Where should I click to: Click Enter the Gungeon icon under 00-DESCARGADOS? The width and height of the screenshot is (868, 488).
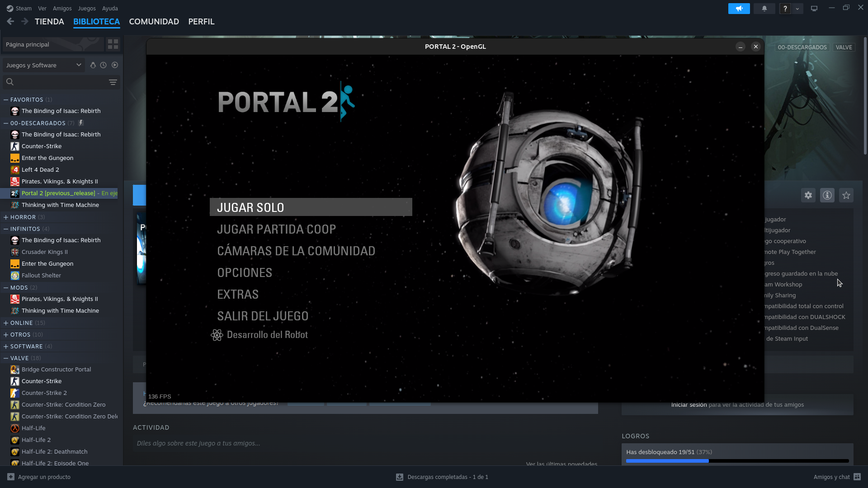[15, 158]
